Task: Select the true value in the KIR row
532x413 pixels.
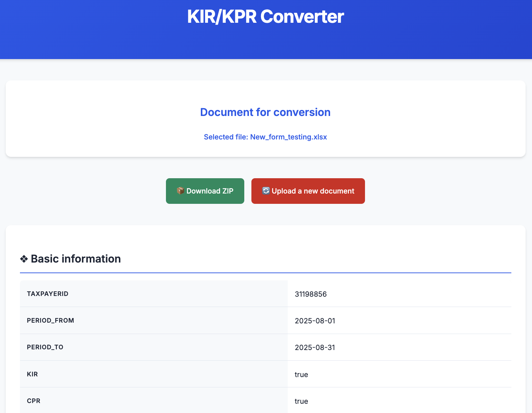Action: [x=301, y=374]
